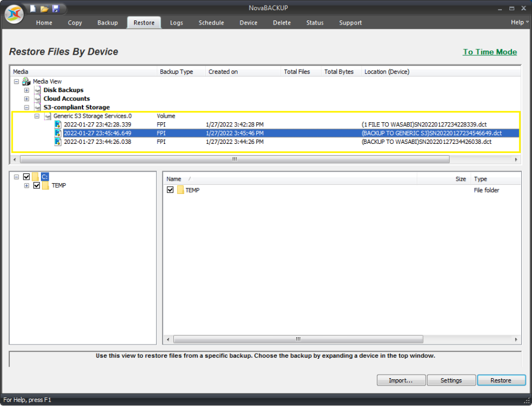The width and height of the screenshot is (532, 406).
Task: Uncheck the C: drive checkbox
Action: (x=26, y=177)
